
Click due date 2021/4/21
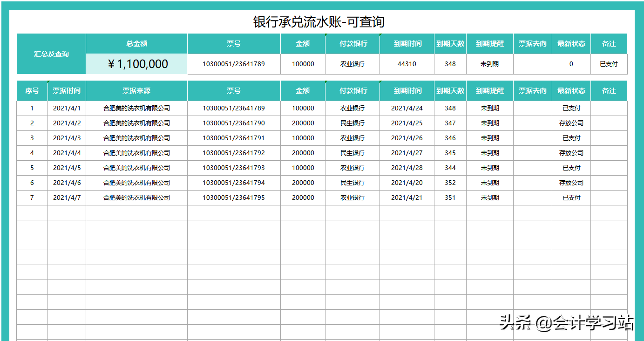pos(407,198)
